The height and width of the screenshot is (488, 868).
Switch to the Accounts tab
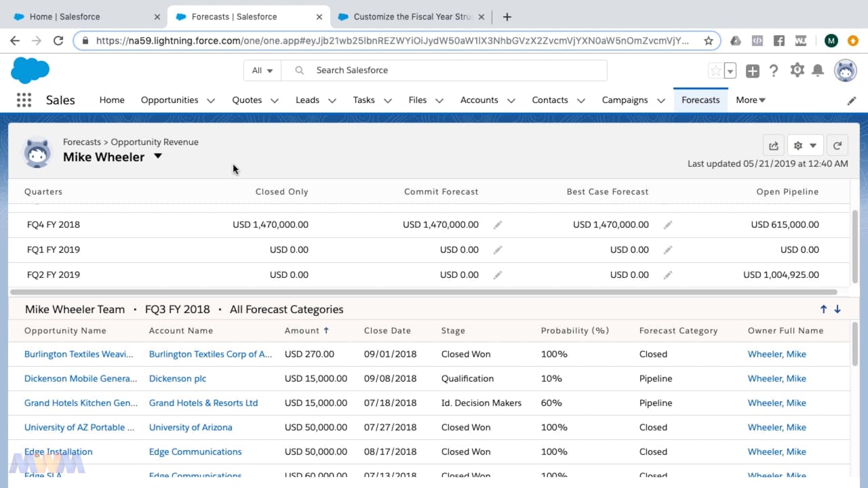[479, 100]
